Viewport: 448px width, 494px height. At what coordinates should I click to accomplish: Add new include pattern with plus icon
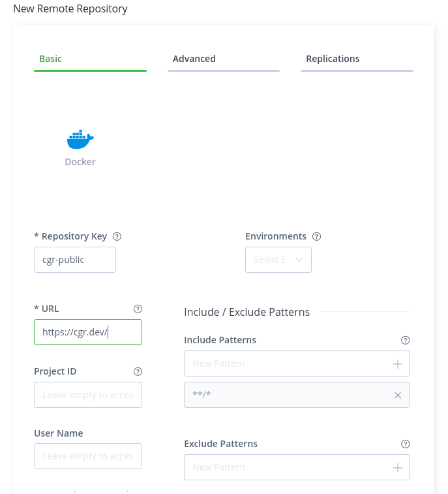coord(398,364)
